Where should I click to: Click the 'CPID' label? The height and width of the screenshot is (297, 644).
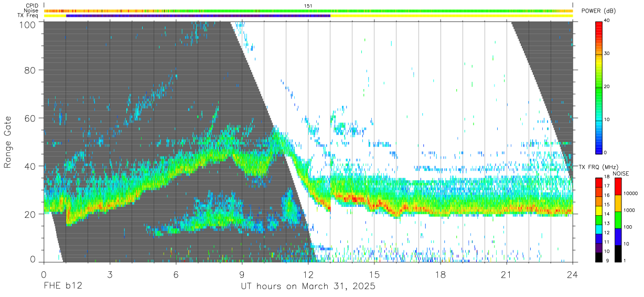(33, 5)
